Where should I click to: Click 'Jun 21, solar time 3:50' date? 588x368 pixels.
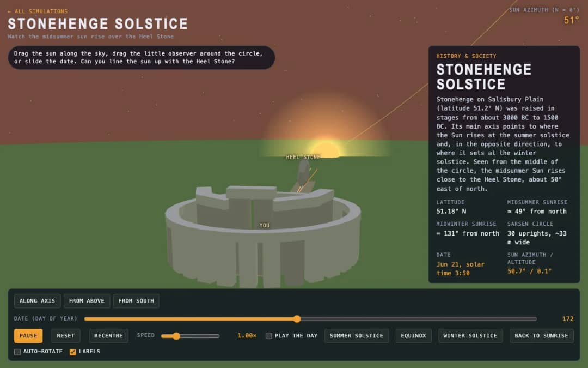click(x=461, y=268)
